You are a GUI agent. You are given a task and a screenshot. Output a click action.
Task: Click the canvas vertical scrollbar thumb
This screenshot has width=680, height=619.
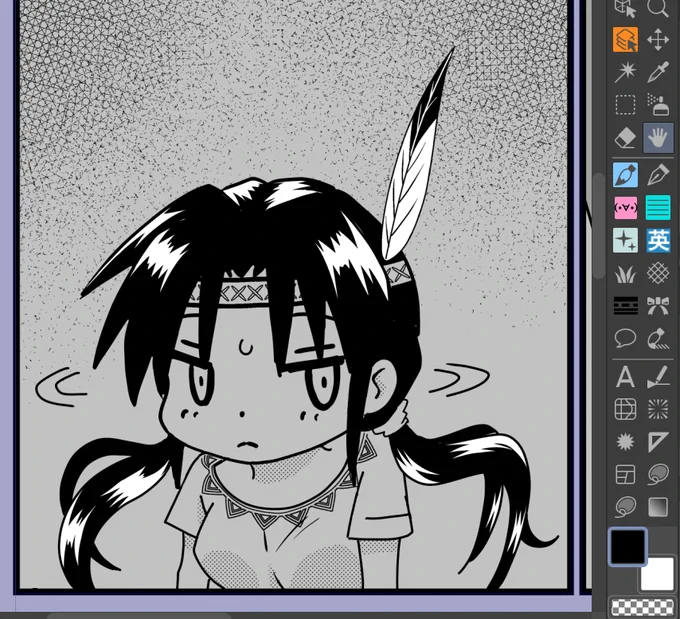[599, 226]
